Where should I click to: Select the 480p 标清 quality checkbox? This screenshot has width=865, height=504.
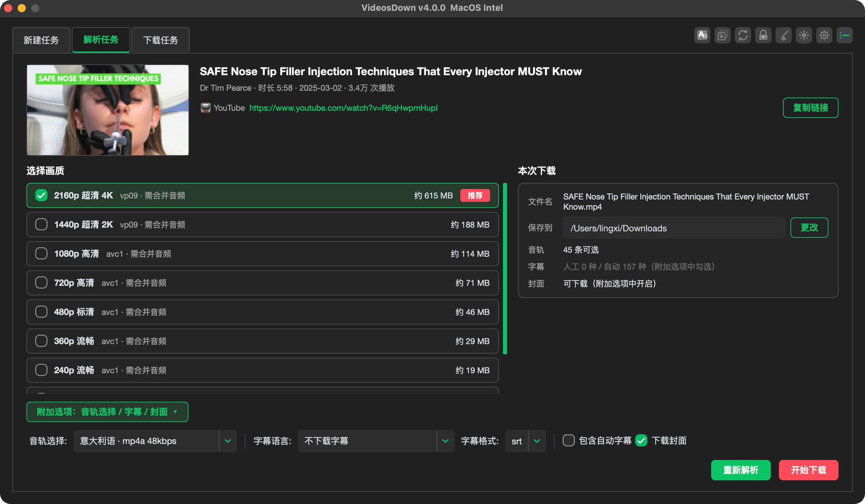tap(41, 312)
